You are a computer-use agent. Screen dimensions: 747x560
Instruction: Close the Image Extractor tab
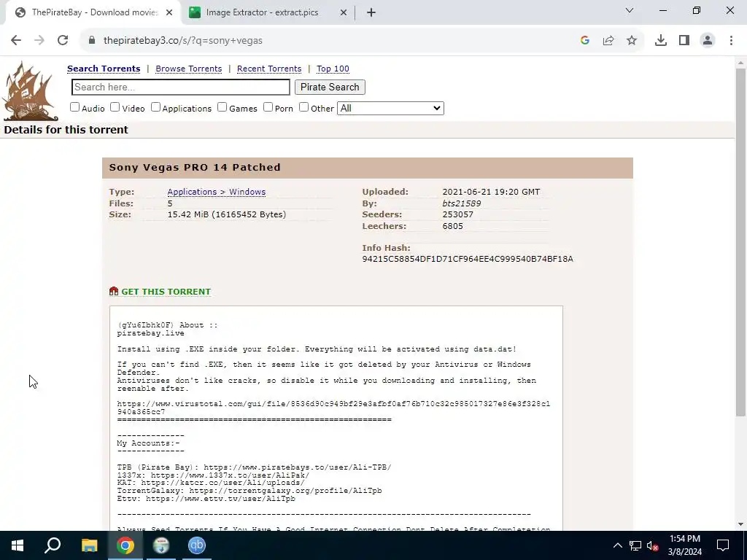pos(344,12)
